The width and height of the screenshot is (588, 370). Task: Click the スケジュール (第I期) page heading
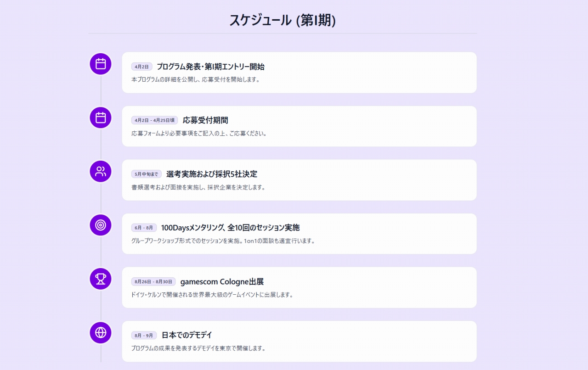tap(283, 20)
